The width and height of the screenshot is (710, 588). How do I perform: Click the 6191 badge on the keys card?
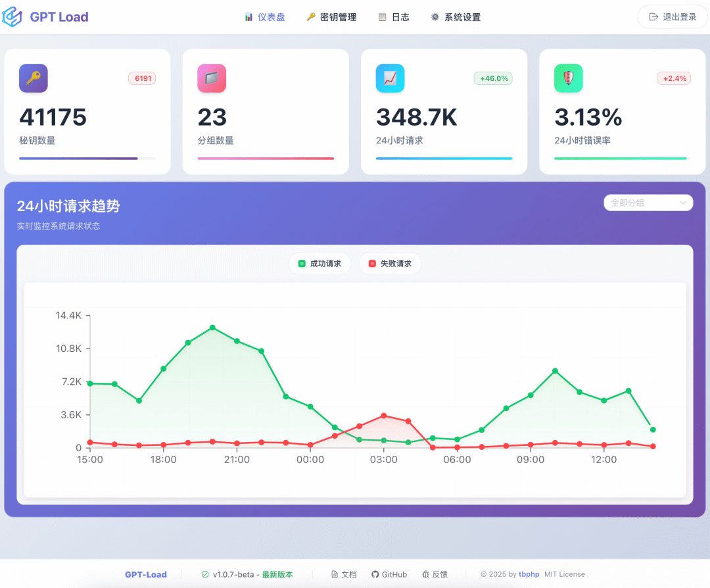142,78
